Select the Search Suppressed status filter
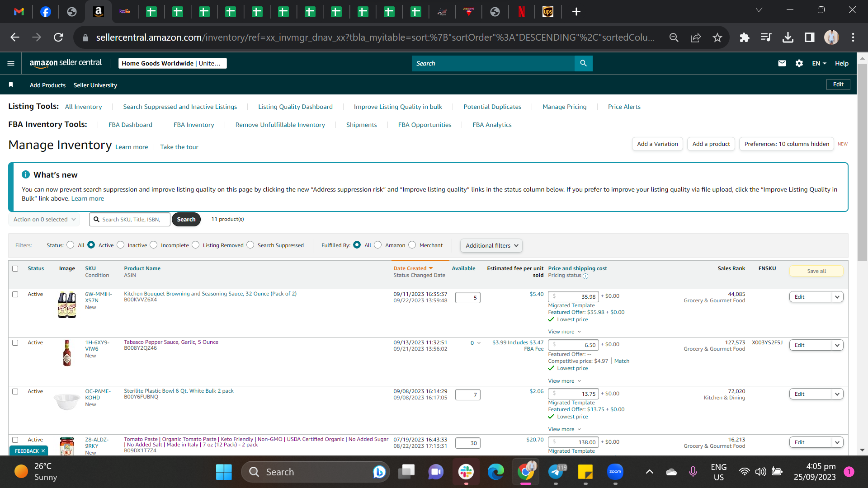 250,245
